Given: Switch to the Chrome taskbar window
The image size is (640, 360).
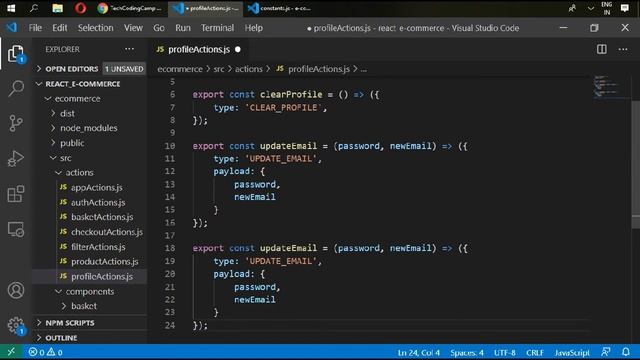Looking at the screenshot, I should (x=130, y=8).
